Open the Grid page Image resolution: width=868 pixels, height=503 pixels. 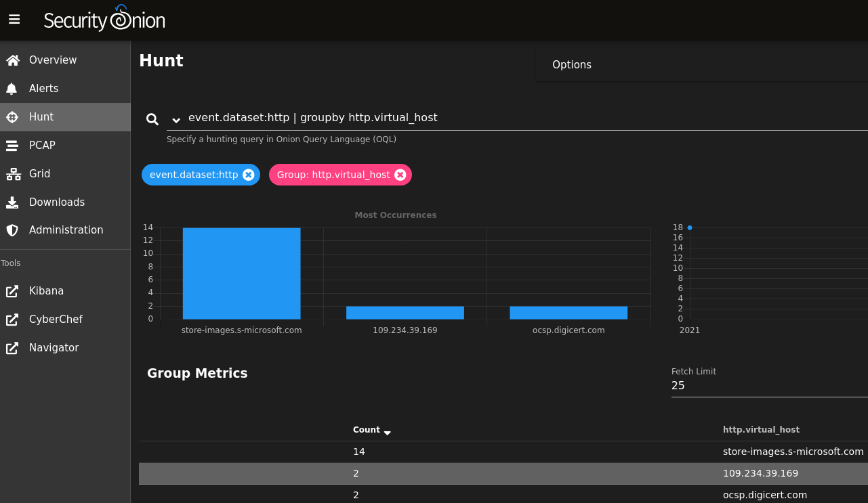pyautogui.click(x=65, y=174)
